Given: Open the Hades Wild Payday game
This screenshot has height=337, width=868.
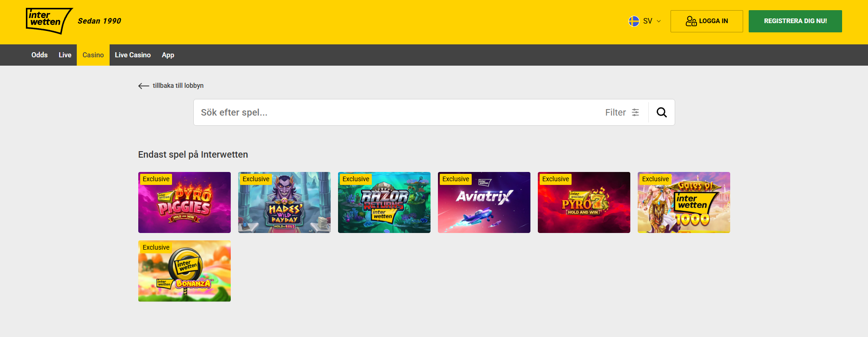Looking at the screenshot, I should [284, 202].
